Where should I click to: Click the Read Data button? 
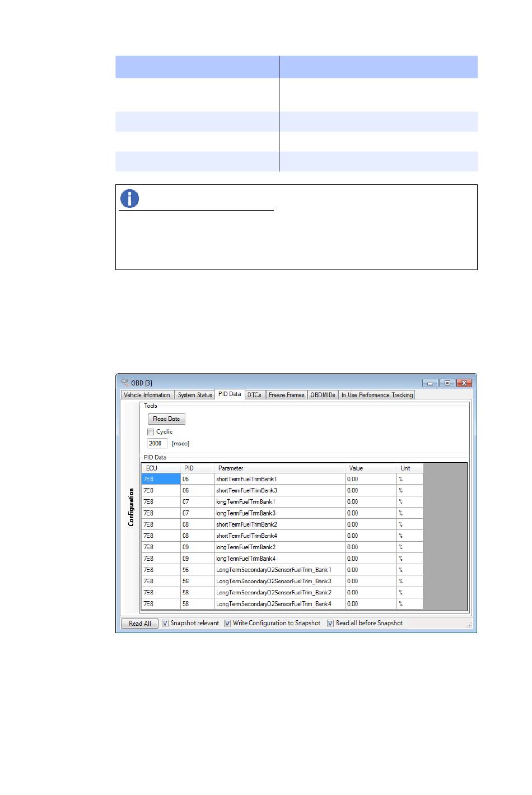coord(166,419)
